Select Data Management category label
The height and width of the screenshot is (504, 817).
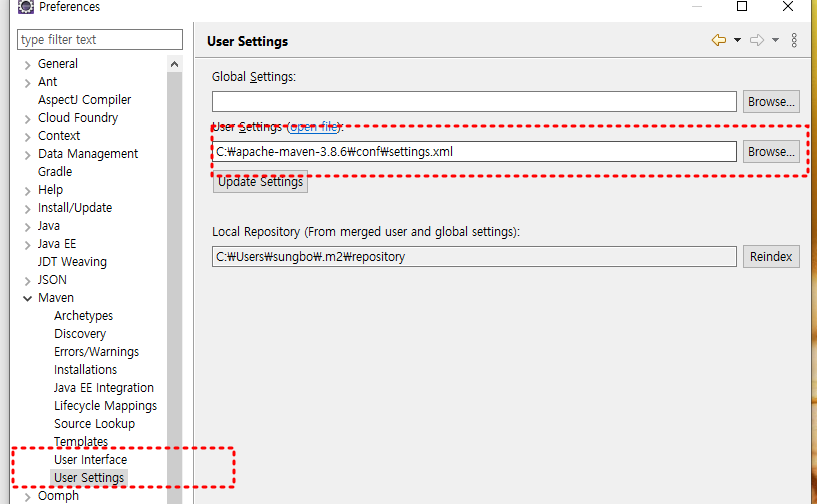click(x=88, y=154)
